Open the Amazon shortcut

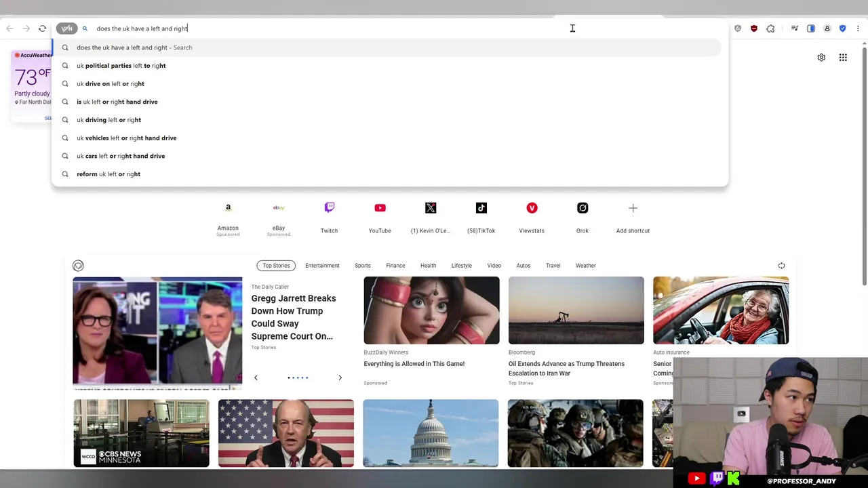coord(228,217)
